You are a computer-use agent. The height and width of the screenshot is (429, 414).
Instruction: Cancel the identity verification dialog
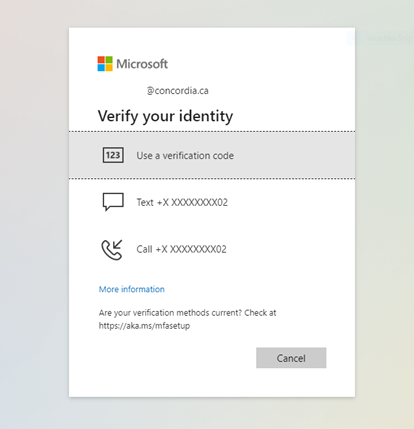pyautogui.click(x=291, y=358)
